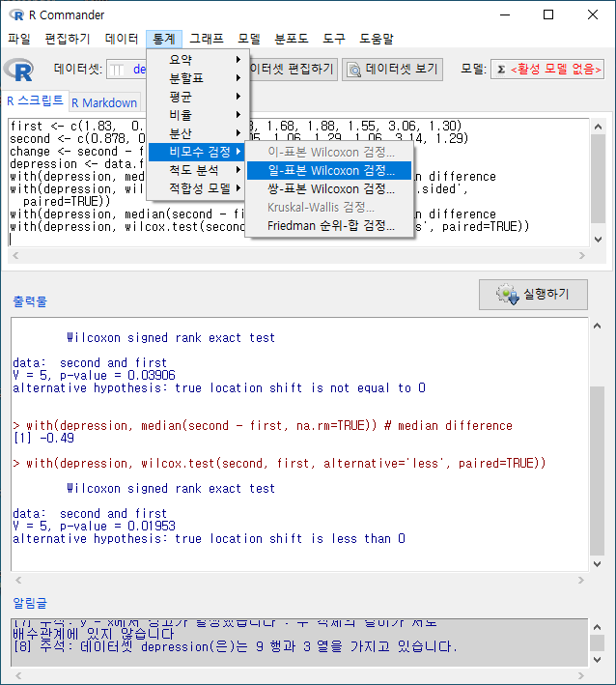Switch to the R Markdown tab
Viewport: 616px width, 685px height.
click(x=104, y=102)
